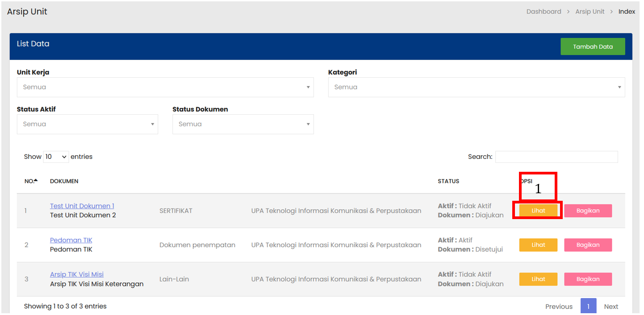Select page 1 in the pagination
This screenshot has width=644, height=315.
588,306
